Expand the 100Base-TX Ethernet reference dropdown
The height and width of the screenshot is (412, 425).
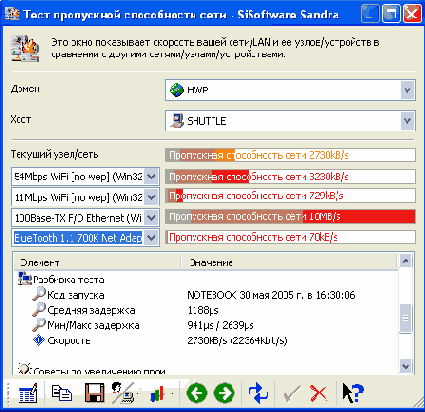pos(151,218)
